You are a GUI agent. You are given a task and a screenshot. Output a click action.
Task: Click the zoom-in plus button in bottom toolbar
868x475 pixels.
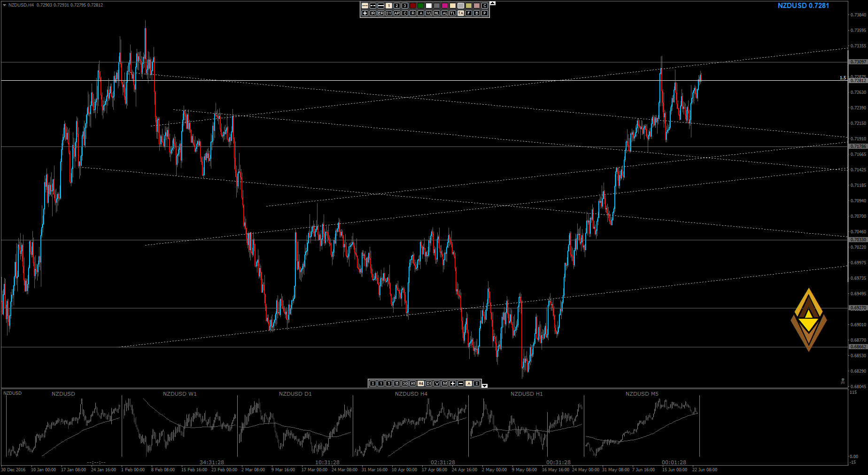pyautogui.click(x=453, y=383)
